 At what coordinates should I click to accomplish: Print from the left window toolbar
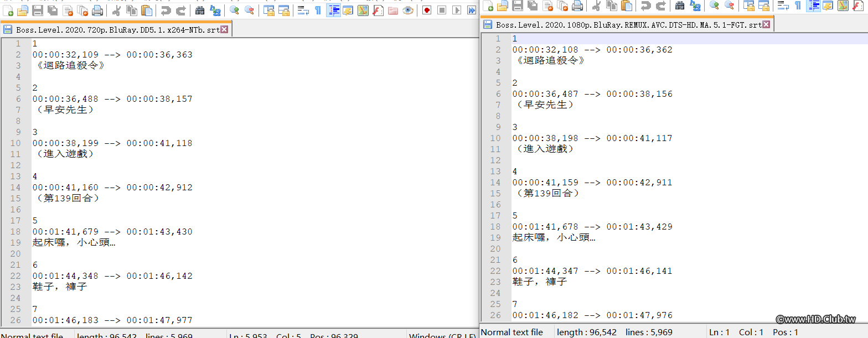click(97, 11)
